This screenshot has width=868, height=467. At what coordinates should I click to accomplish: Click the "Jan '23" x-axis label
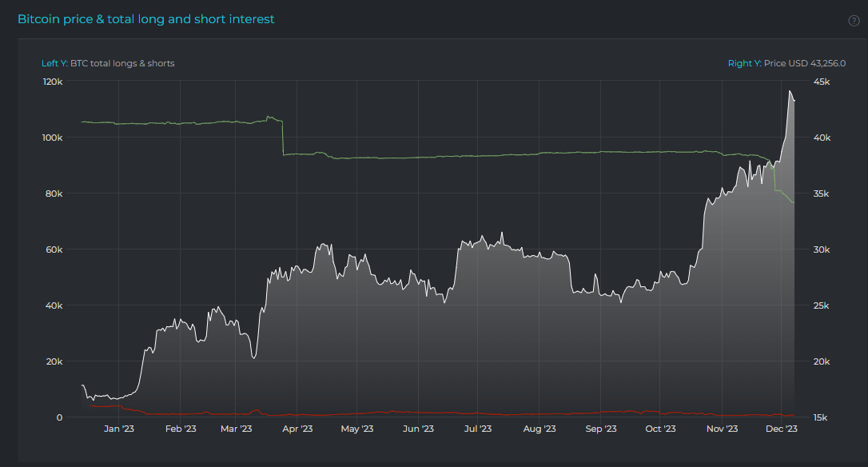point(118,429)
